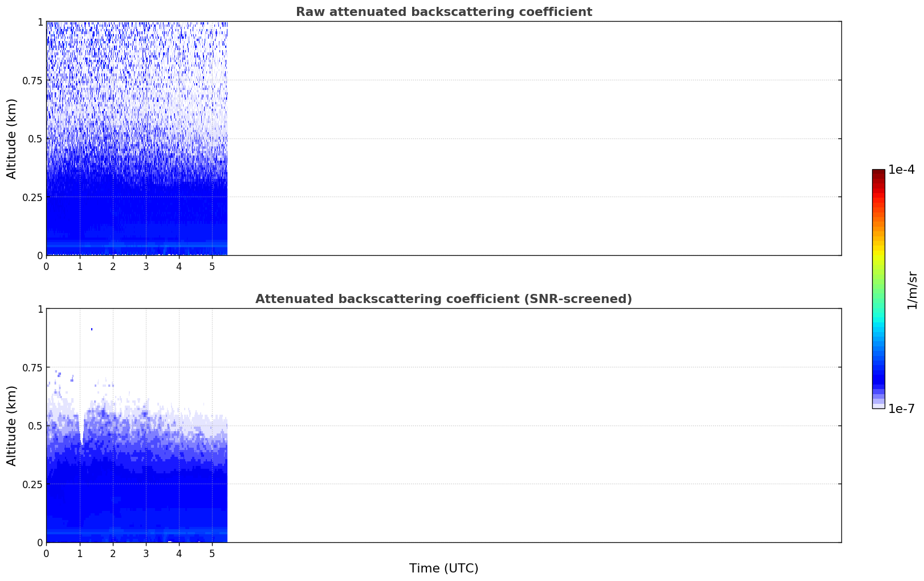Click the narrow white notch in SNR-screened data

tap(82, 436)
